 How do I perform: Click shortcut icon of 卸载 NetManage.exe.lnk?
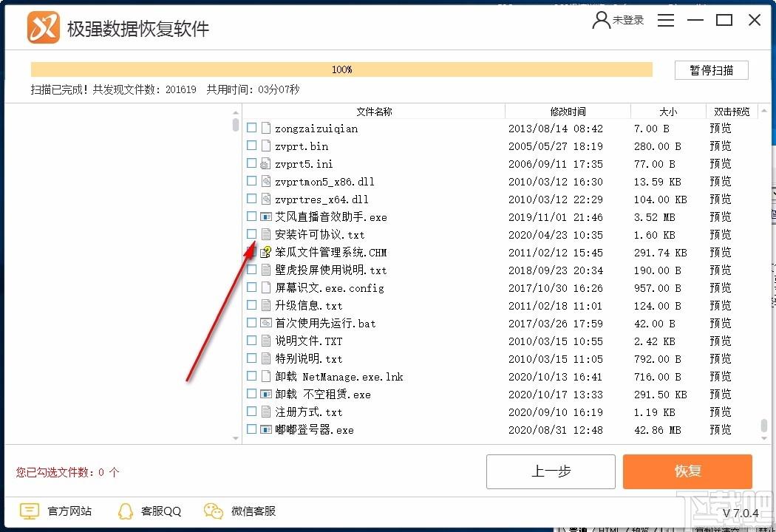coord(266,376)
